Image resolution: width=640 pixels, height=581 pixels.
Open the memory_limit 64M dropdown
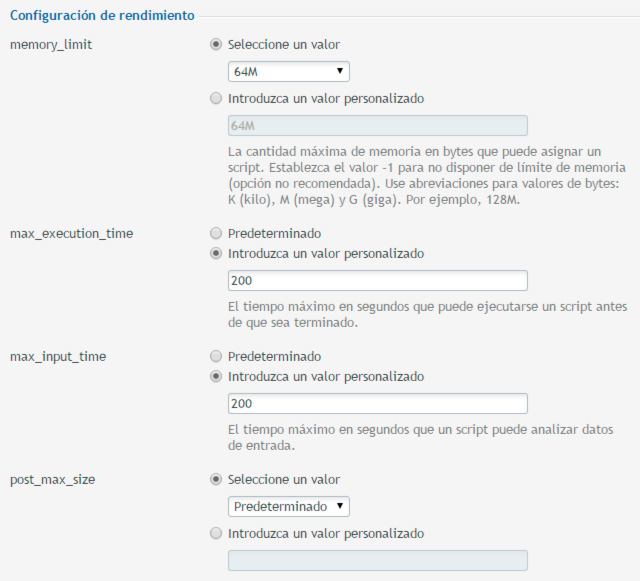(289, 71)
